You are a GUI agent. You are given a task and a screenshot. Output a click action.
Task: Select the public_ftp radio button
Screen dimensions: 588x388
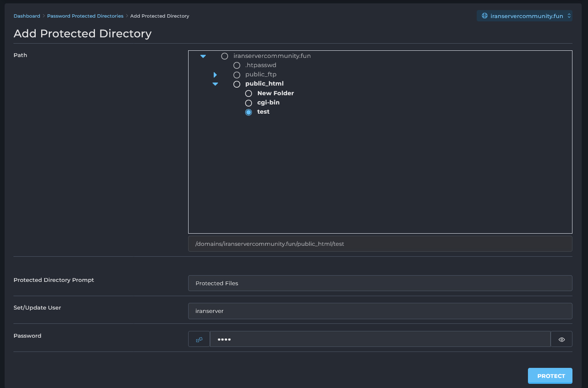point(237,75)
